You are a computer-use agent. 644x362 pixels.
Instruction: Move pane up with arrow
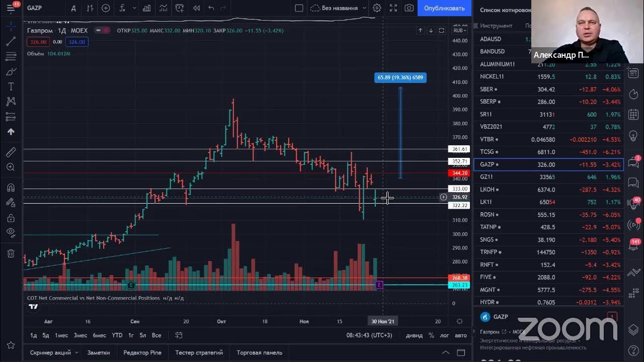pyautogui.click(x=420, y=31)
